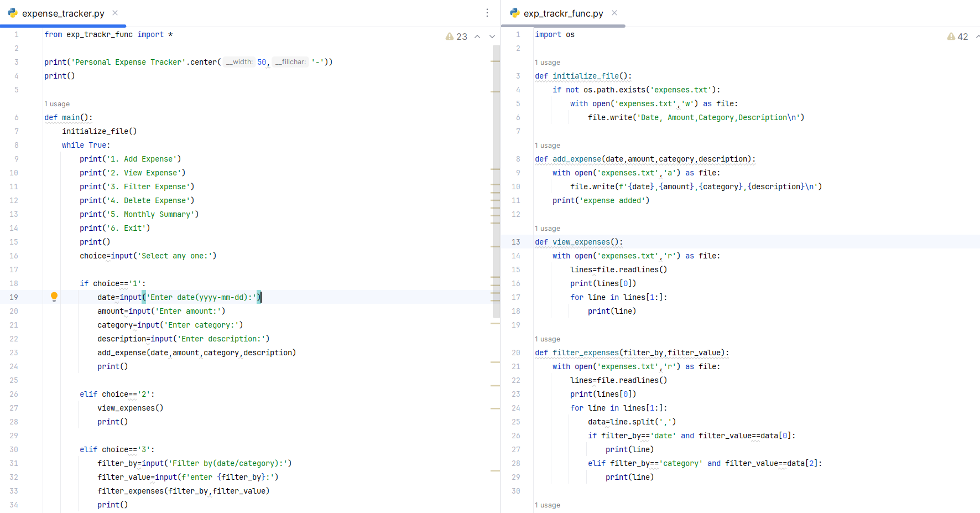The width and height of the screenshot is (980, 513).
Task: Click '1 usage' above filter_expenses definition
Action: (x=547, y=339)
